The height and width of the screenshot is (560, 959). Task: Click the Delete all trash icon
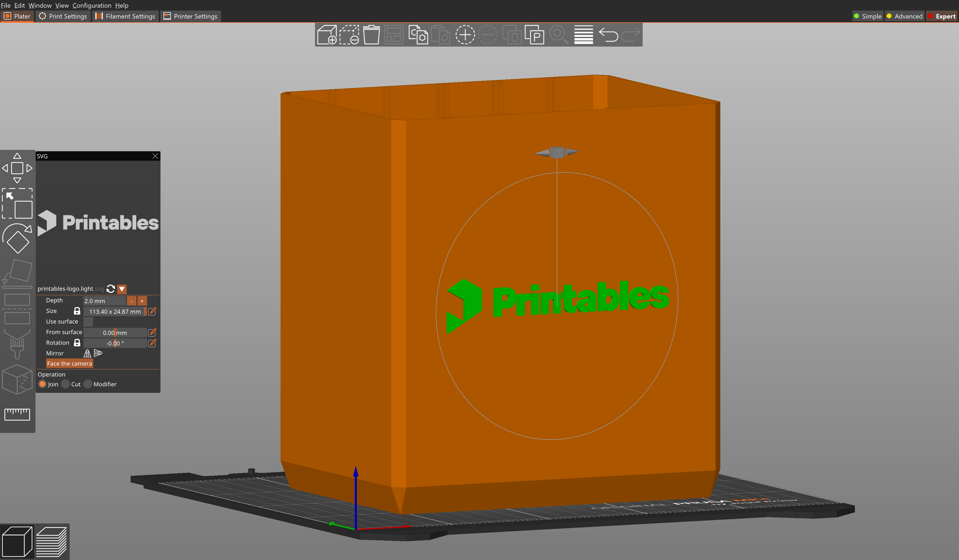pyautogui.click(x=371, y=35)
